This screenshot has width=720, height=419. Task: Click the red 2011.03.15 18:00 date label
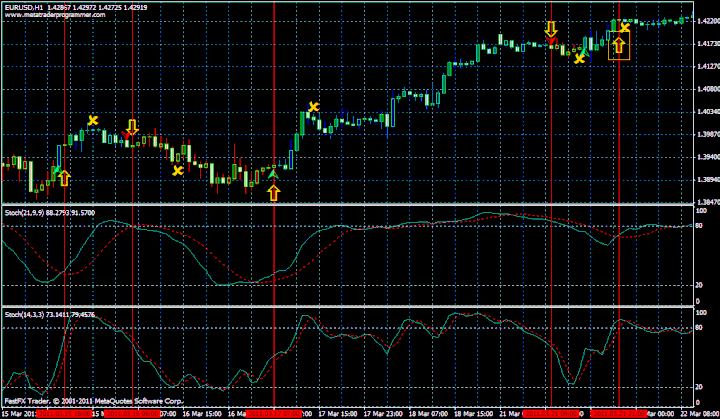[64, 414]
